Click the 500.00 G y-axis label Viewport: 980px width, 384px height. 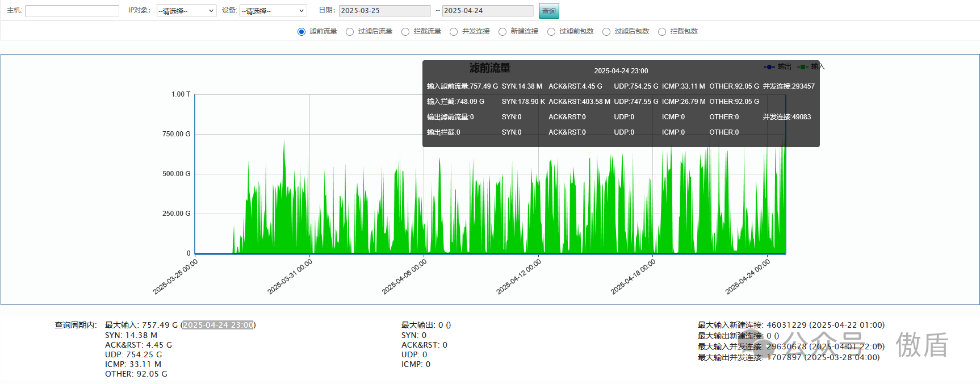(x=176, y=174)
